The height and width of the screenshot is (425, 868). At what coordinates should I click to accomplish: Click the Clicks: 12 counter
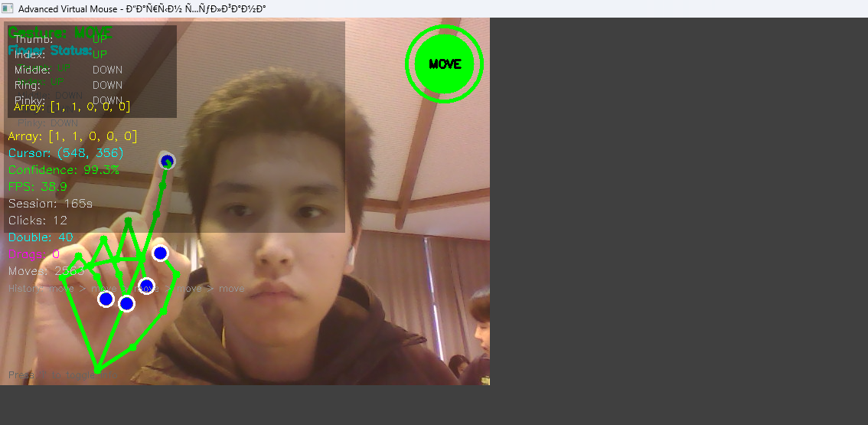tap(38, 221)
